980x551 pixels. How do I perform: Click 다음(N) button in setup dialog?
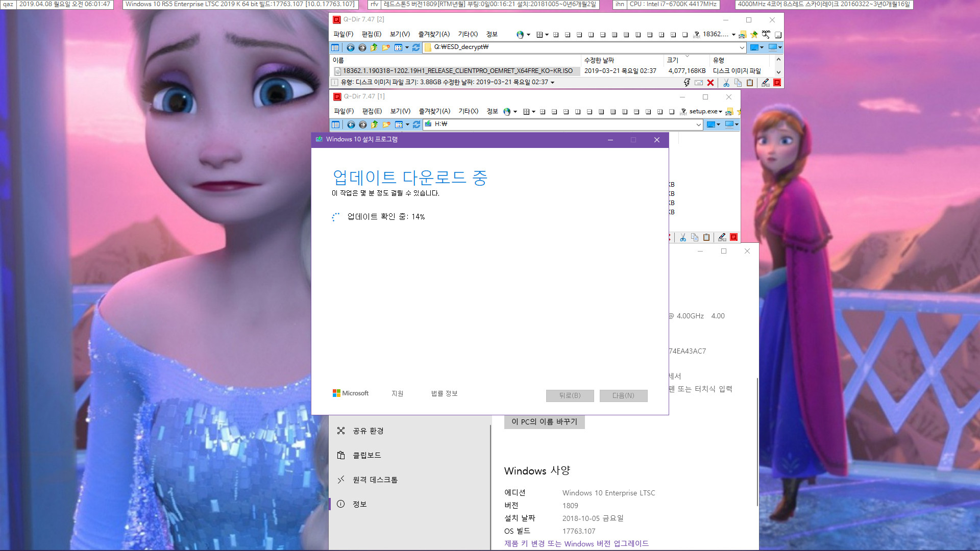(x=623, y=395)
